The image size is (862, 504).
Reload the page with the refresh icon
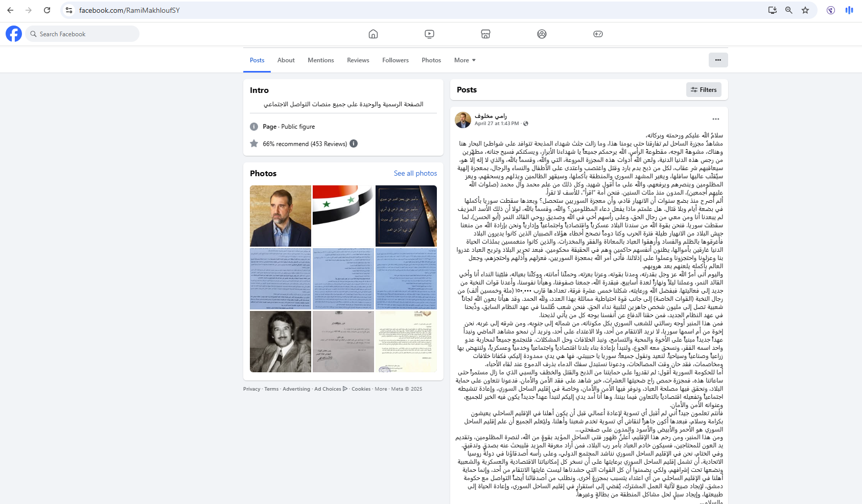tap(47, 10)
